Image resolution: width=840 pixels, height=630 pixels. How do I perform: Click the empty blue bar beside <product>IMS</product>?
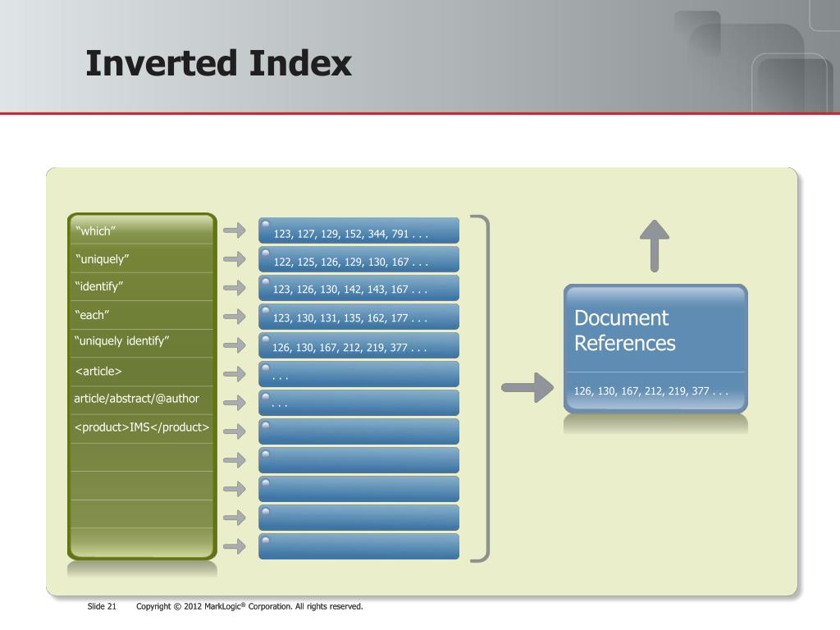(358, 431)
